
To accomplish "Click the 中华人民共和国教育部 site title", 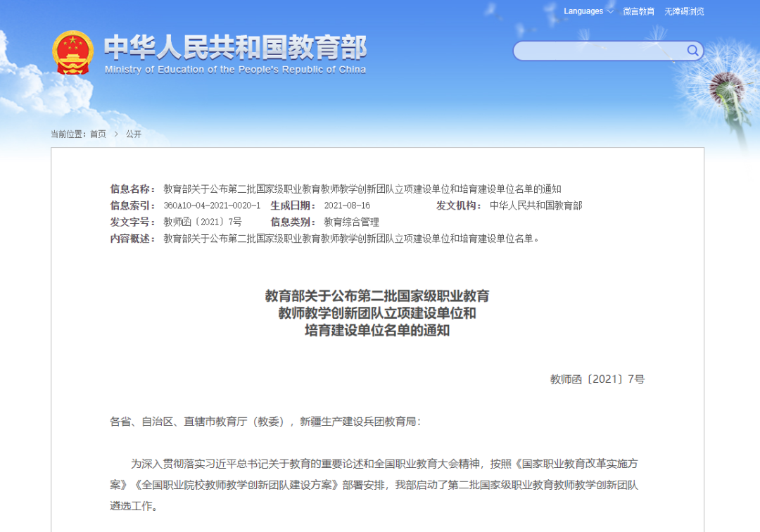I will tap(235, 47).
